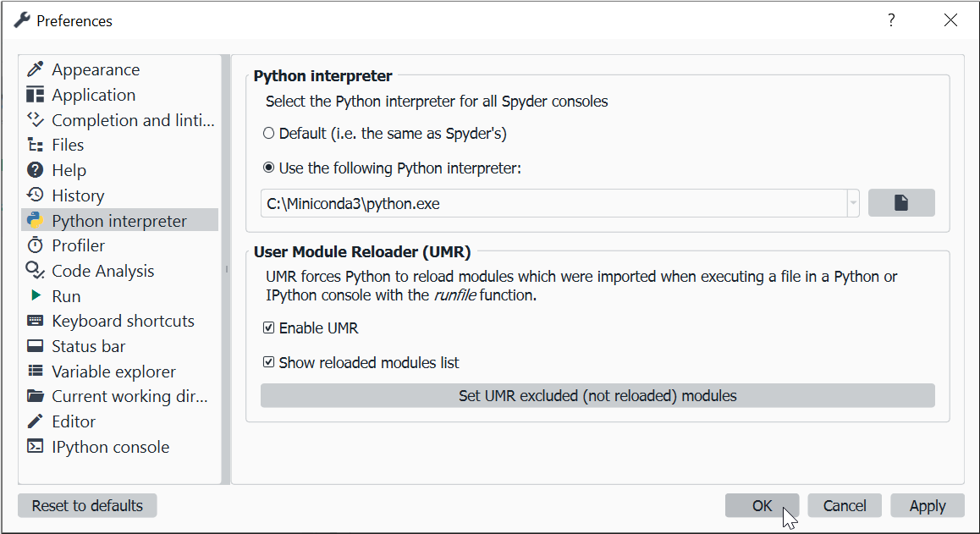The width and height of the screenshot is (980, 534).
Task: Click the History clock icon
Action: pyautogui.click(x=35, y=195)
